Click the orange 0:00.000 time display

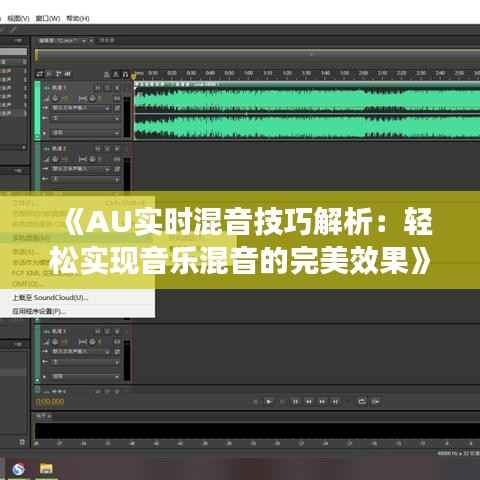point(50,402)
